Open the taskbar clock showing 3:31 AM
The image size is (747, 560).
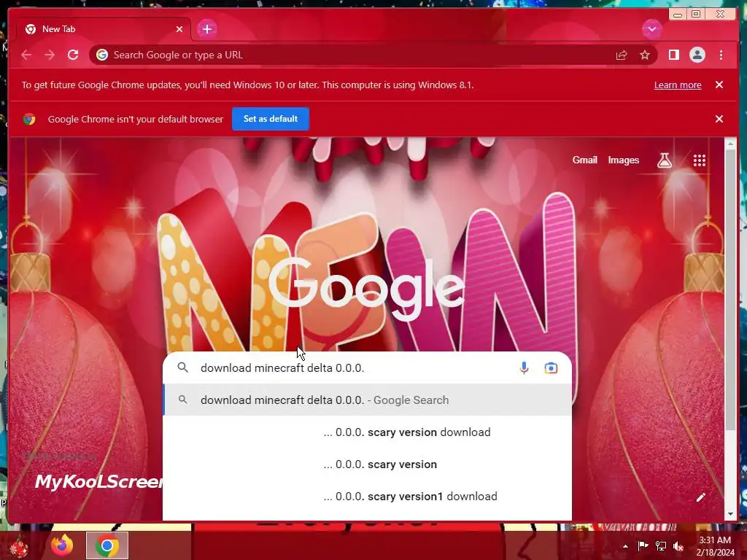pyautogui.click(x=716, y=546)
